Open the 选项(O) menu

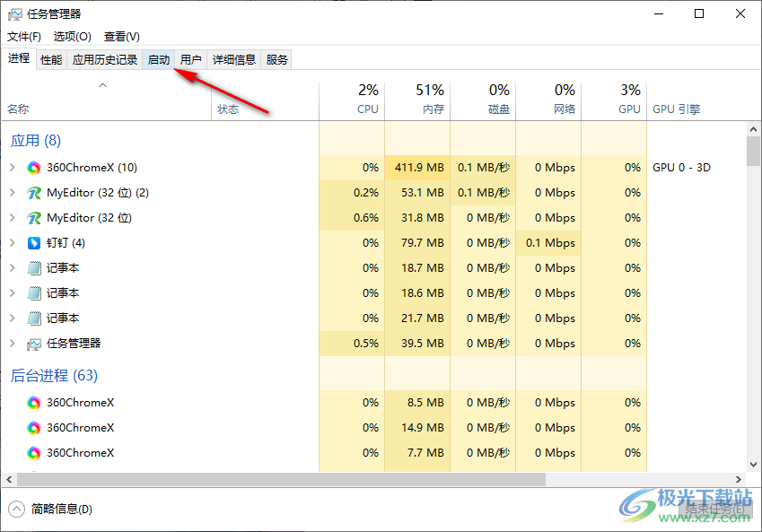point(73,37)
